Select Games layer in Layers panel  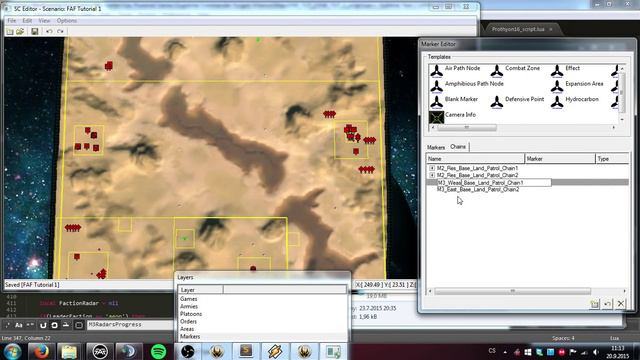[189, 299]
